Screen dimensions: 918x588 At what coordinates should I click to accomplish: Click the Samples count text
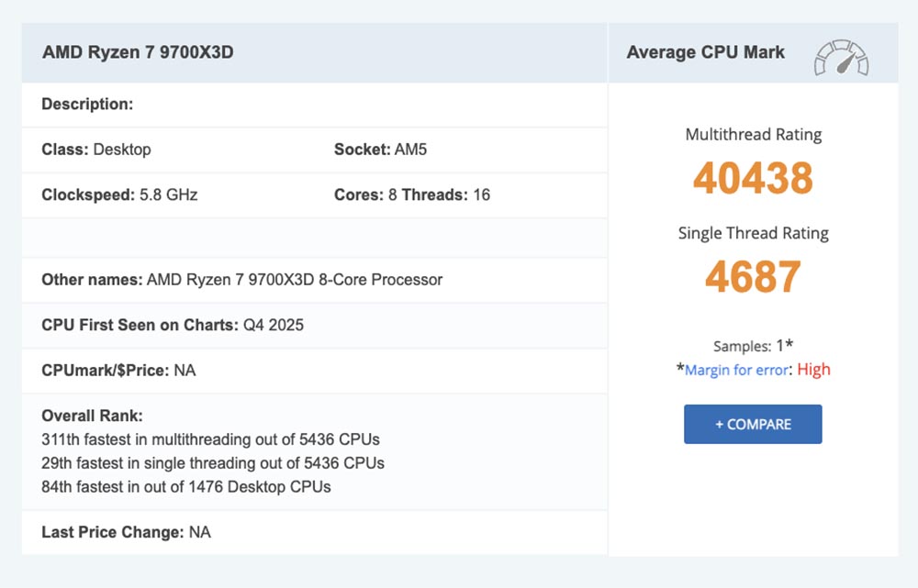(x=753, y=346)
